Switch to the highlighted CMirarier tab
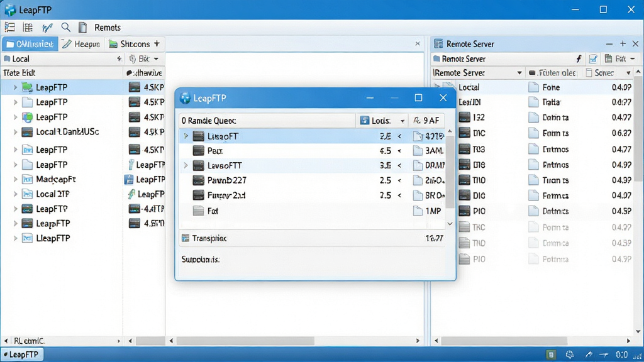Viewport: 644px width, 362px height. (30, 44)
